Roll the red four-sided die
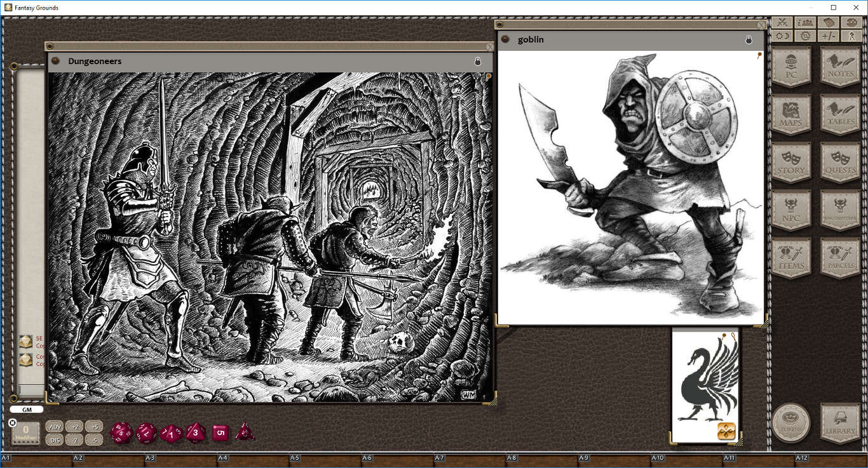 245,433
